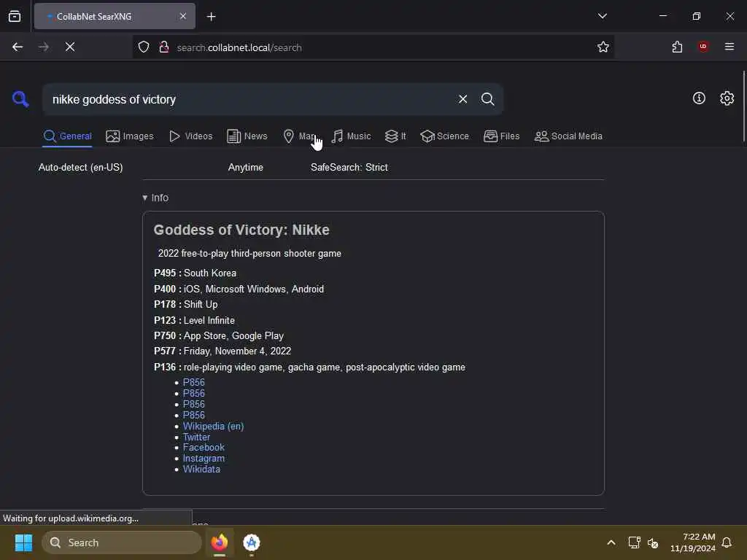The height and width of the screenshot is (560, 747).
Task: Switch to Videos search category
Action: coord(190,136)
